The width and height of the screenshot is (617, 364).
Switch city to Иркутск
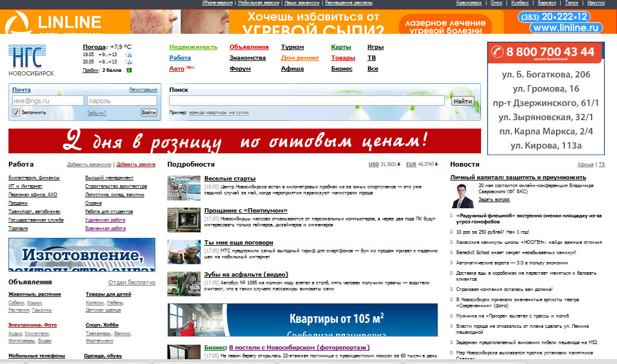click(x=596, y=3)
